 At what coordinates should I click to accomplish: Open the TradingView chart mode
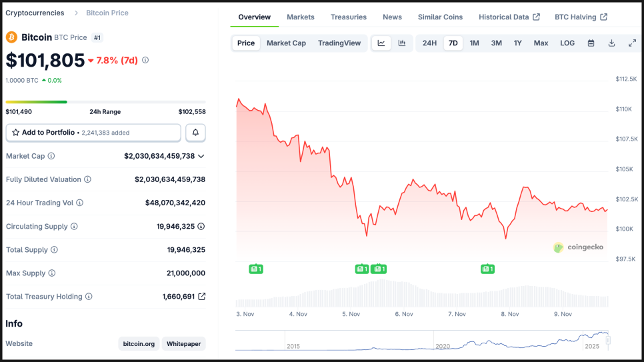point(339,43)
